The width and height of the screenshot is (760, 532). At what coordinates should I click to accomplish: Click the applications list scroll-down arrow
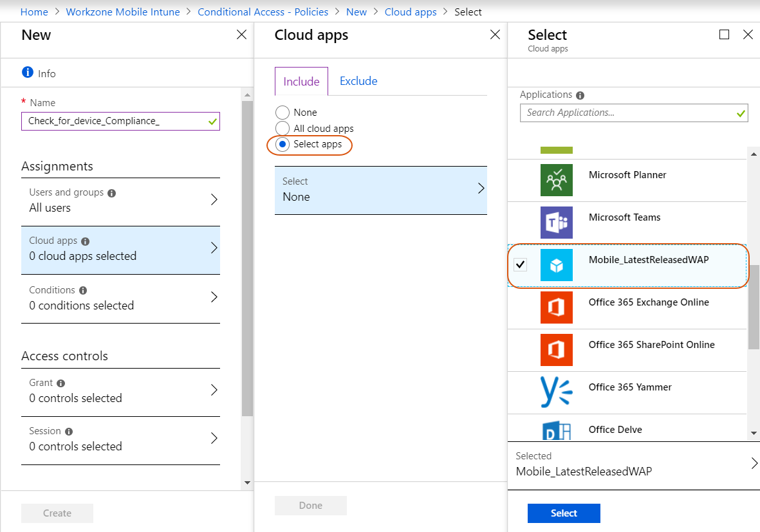754,433
